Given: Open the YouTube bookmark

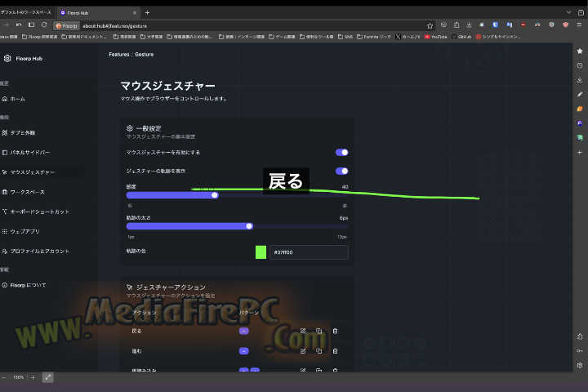Looking at the screenshot, I should pos(435,37).
